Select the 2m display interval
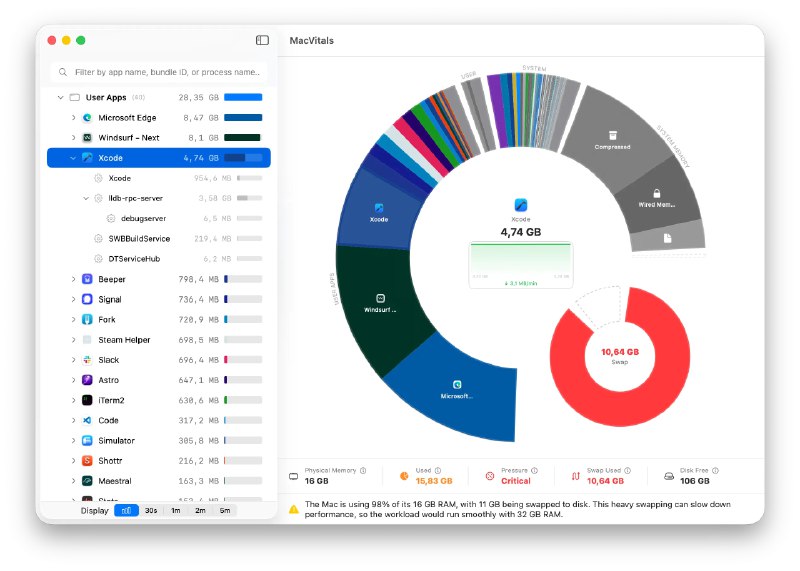800x571 pixels. (x=200, y=510)
